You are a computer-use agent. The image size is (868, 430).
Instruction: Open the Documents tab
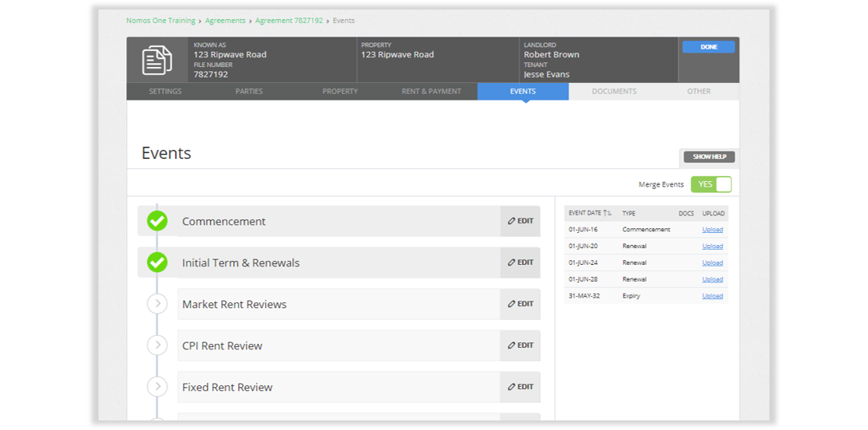(614, 91)
